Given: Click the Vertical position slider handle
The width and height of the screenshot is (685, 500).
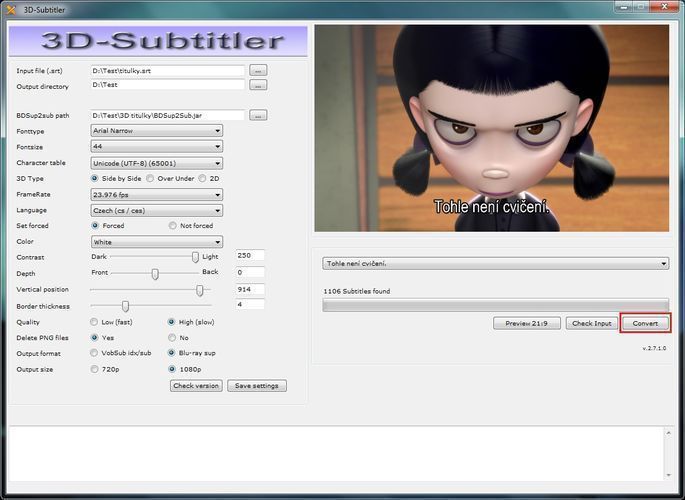Looking at the screenshot, I should coord(200,290).
